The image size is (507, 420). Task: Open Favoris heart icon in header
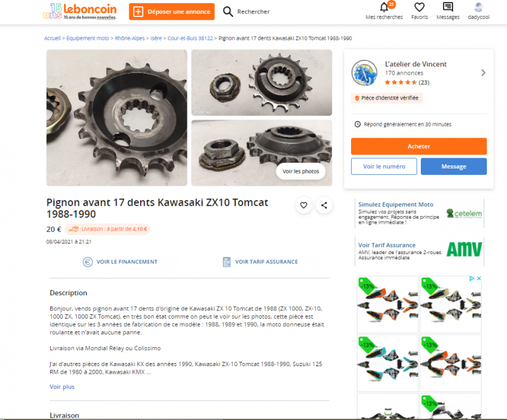pyautogui.click(x=420, y=7)
